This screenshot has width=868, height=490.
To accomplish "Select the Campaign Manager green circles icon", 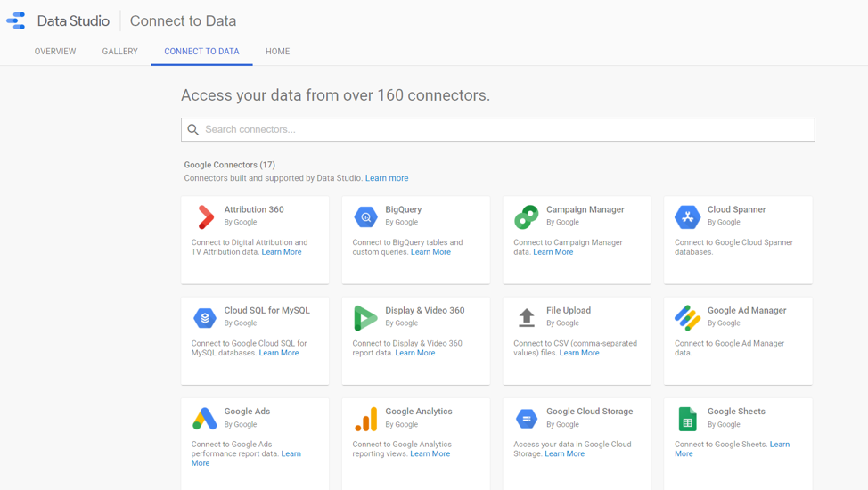I will (527, 217).
